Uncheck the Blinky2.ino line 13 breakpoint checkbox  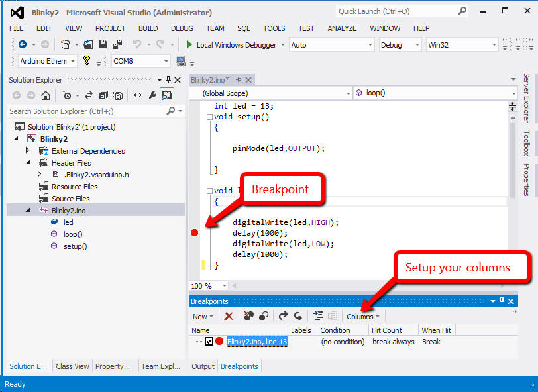(x=209, y=342)
